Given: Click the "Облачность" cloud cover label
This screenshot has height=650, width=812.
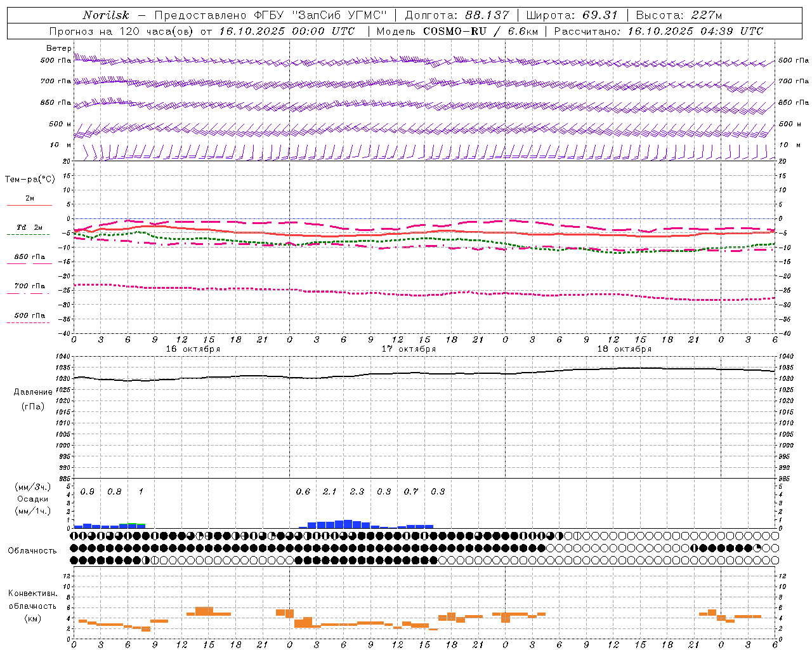Looking at the screenshot, I should tap(32, 550).
